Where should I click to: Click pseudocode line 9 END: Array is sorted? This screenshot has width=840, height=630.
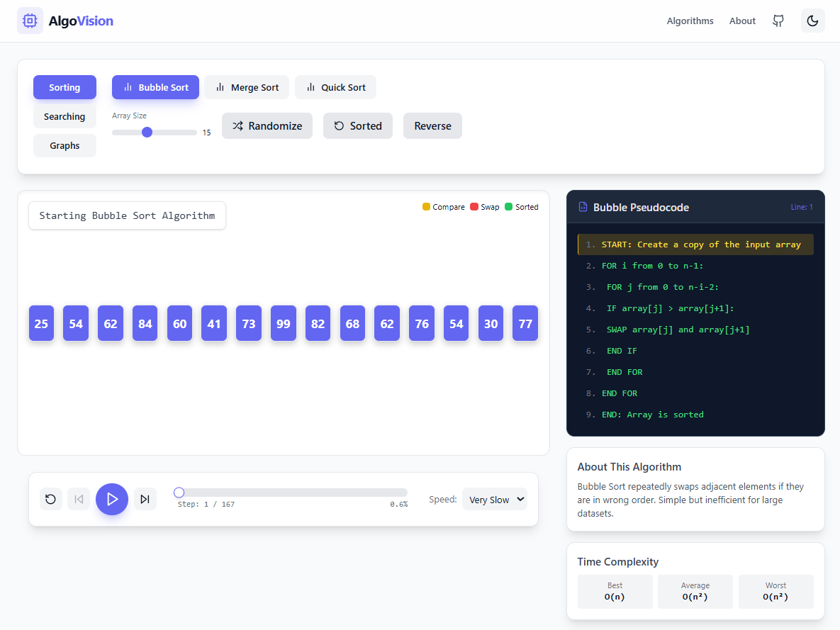[695, 415]
